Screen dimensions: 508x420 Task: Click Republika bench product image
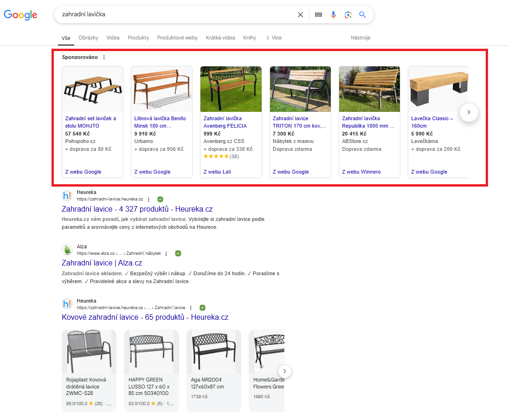tap(369, 89)
